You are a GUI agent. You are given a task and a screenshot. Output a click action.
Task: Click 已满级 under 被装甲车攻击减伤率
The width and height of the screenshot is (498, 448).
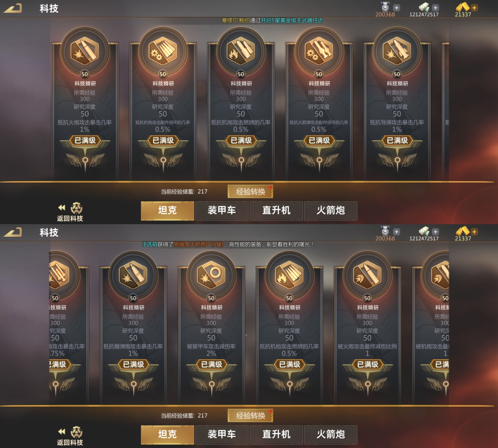click(211, 364)
